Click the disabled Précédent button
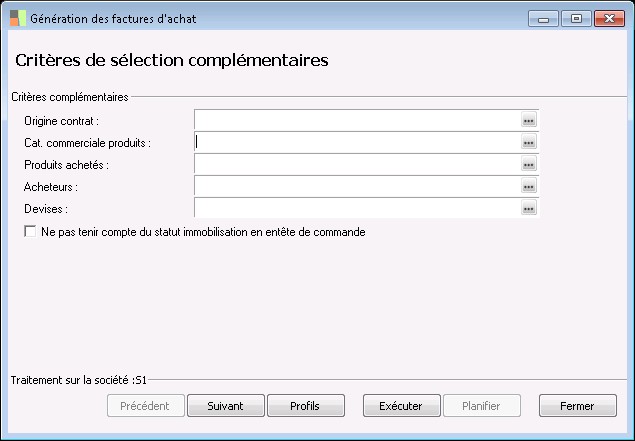The image size is (635, 441). pos(145,406)
